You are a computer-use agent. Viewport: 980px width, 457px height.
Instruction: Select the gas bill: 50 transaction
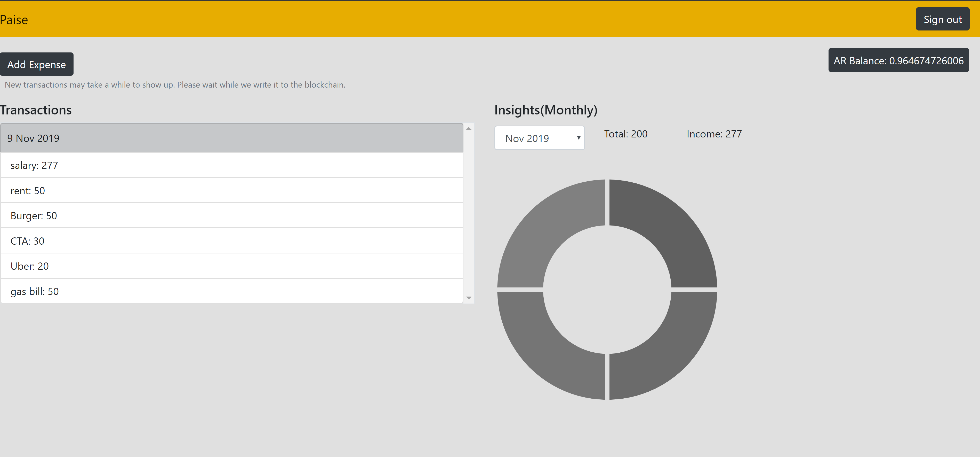231,291
